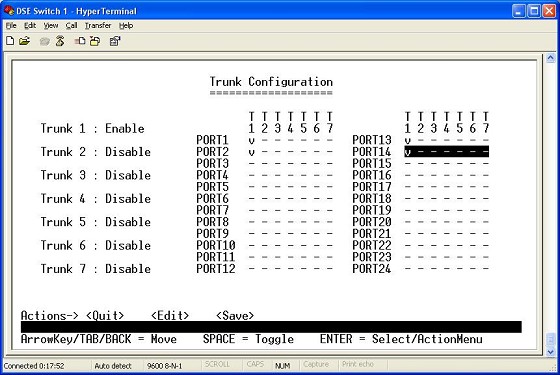This screenshot has height=375, width=560.
Task: Click the Trunk 7 : Disable setting
Action: (96, 269)
